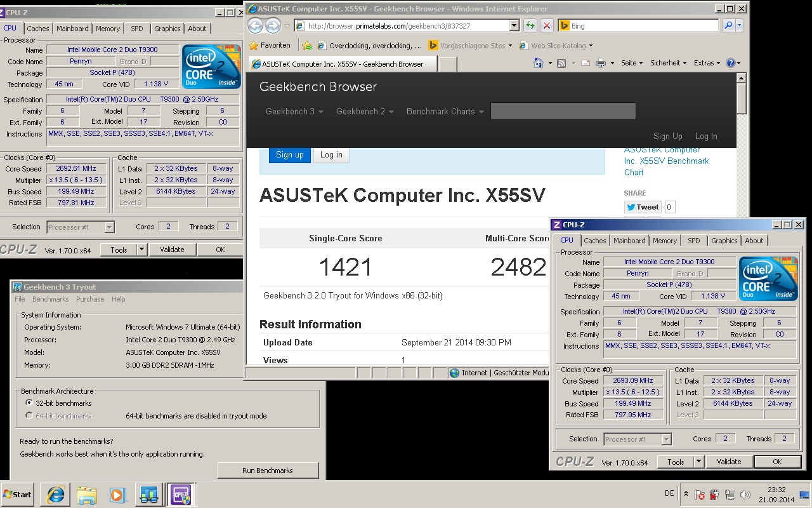Refresh the page with the green arrows icon

click(x=530, y=26)
